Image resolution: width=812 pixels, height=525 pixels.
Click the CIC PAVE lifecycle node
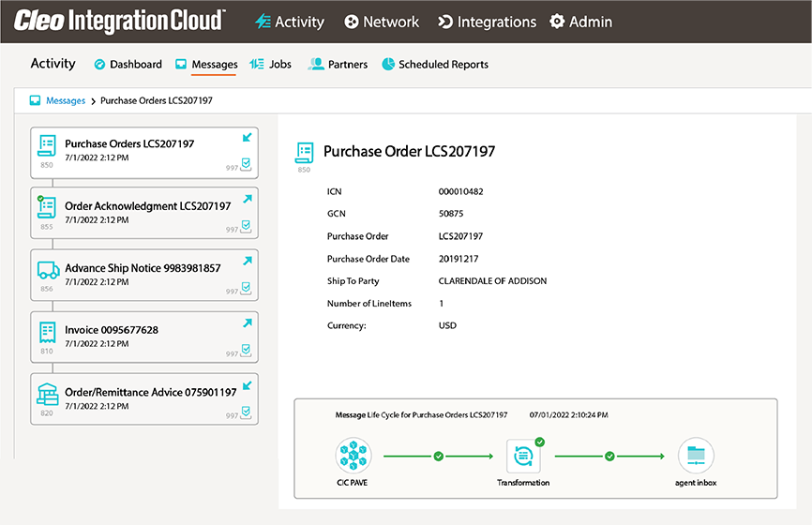(x=353, y=455)
